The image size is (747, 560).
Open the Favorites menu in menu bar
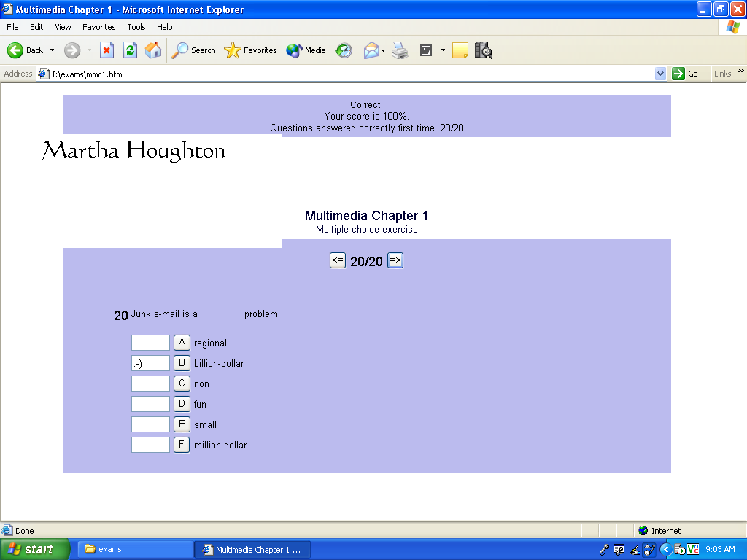(x=98, y=27)
